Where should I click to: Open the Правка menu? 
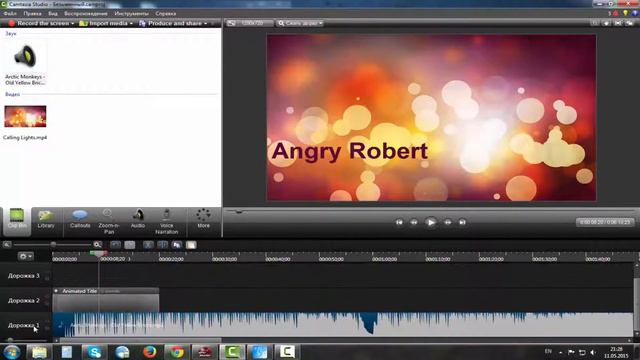[x=32, y=13]
